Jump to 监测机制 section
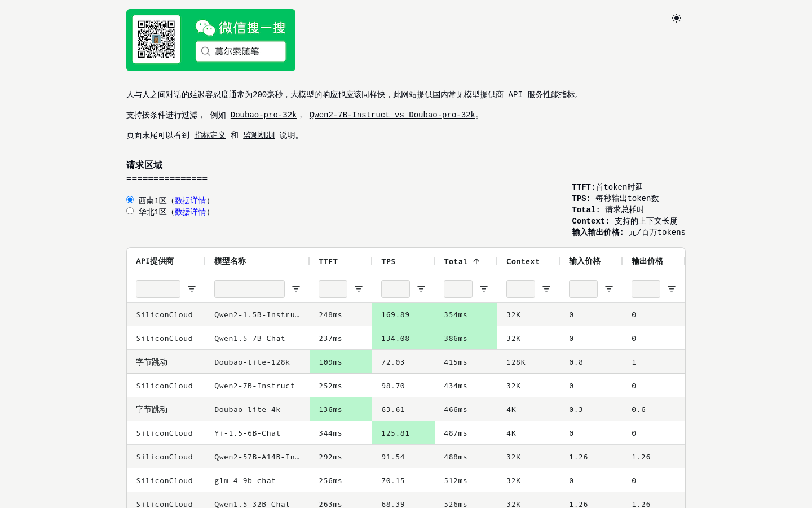The image size is (812, 508). tap(259, 135)
